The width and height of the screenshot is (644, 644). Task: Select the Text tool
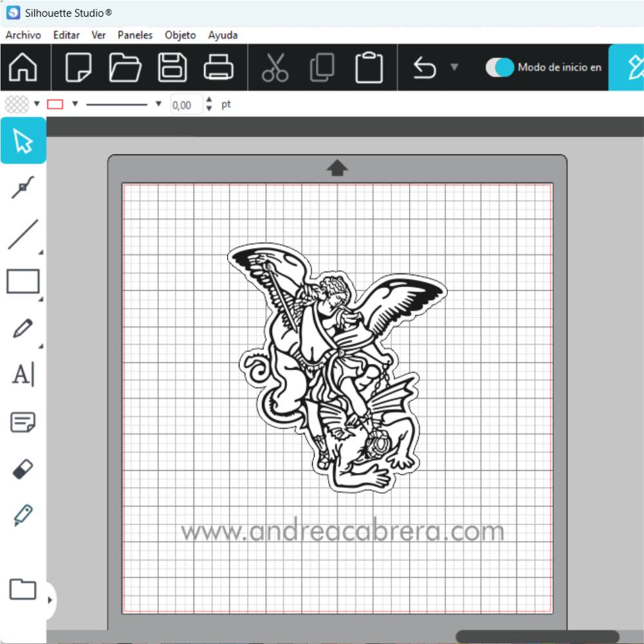(x=23, y=374)
